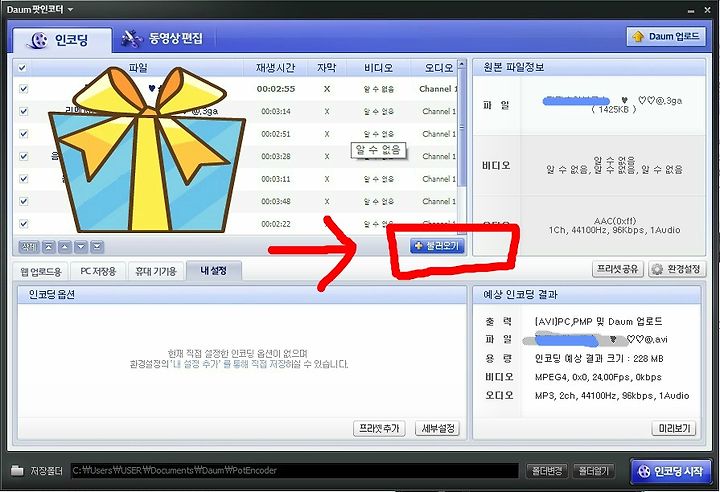Select the 웹 업로드용 preset tab
Viewport: 720px width, 492px height.
coord(40,271)
